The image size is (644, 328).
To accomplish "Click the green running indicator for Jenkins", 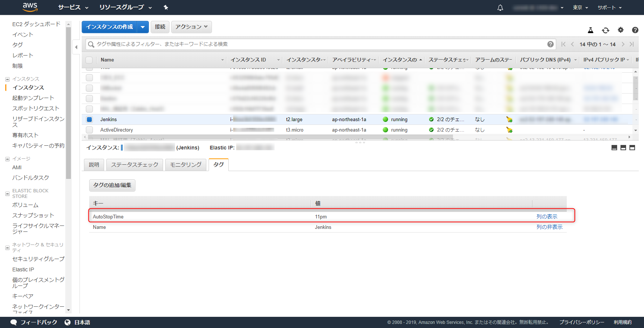I will (x=385, y=119).
